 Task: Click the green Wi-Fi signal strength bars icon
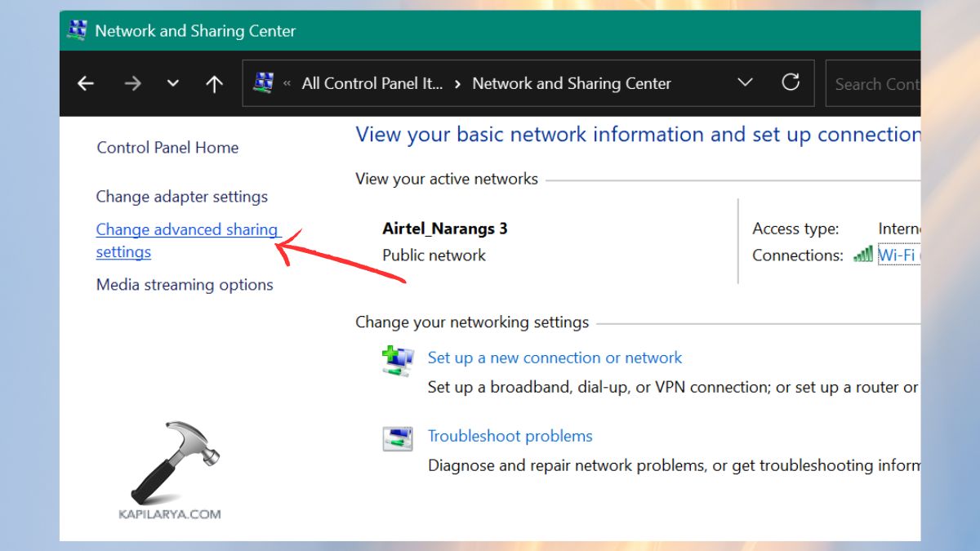click(x=863, y=255)
